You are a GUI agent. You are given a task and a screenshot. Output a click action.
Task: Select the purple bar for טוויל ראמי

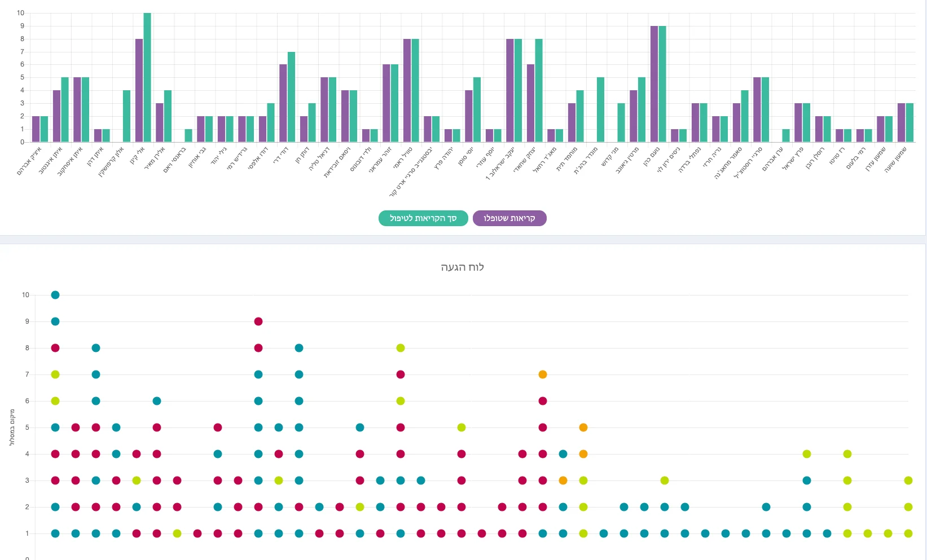(x=407, y=90)
